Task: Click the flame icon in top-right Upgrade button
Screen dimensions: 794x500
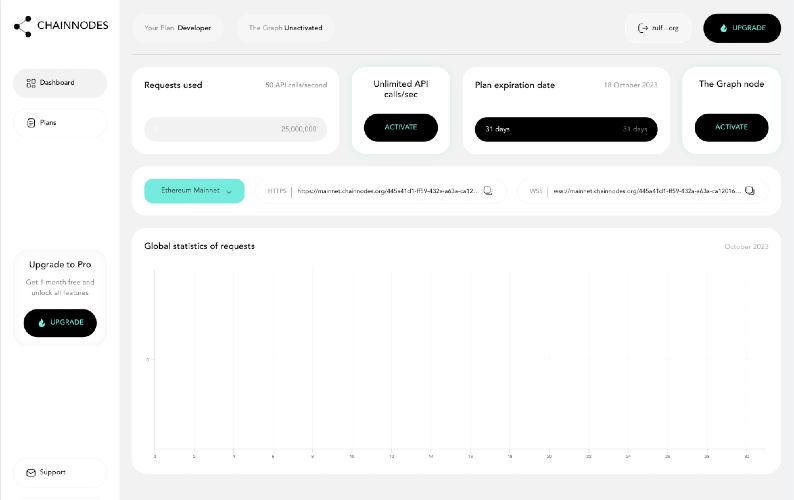Action: pos(723,28)
